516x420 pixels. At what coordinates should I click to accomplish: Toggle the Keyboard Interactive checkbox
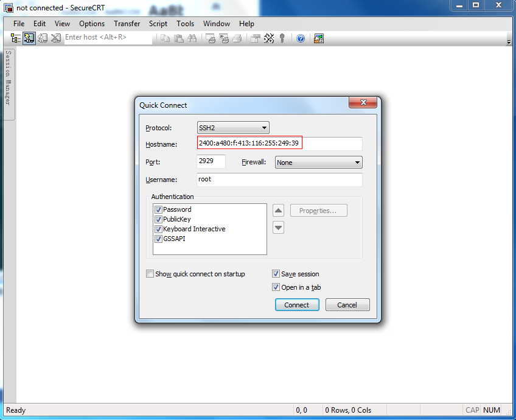pos(158,229)
